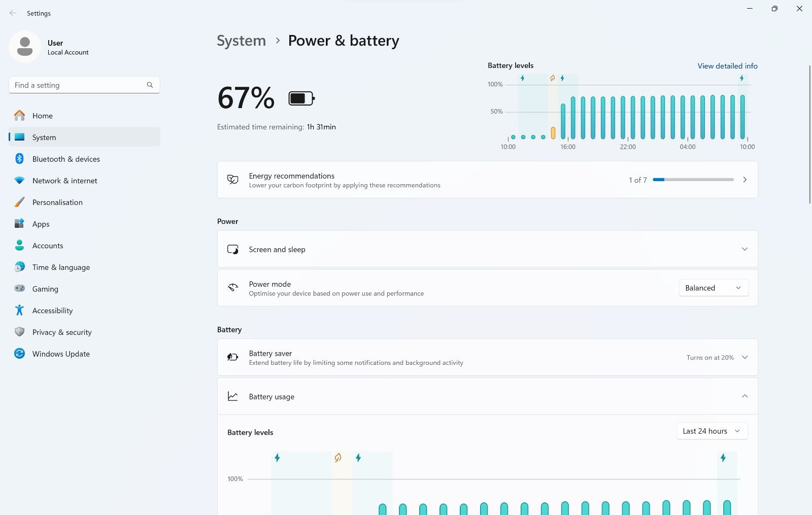Screen dimensions: 812x515
Task: Navigate to Windows Update
Action: [x=84, y=354]
